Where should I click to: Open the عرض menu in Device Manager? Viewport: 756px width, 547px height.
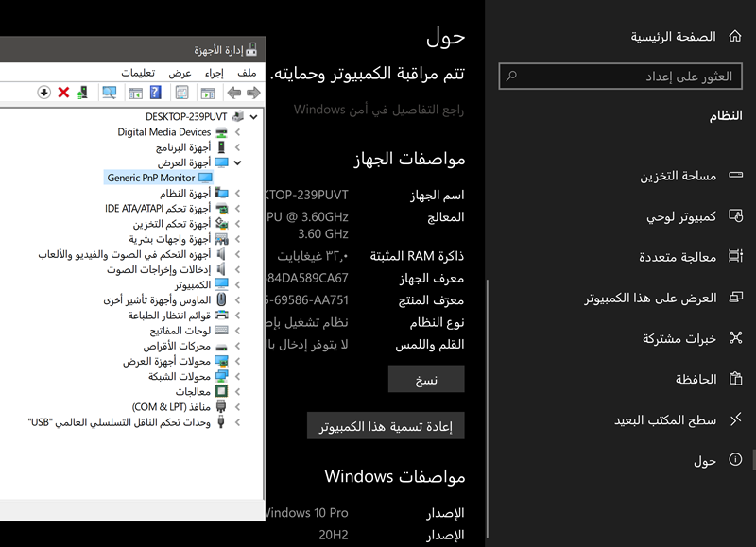click(180, 73)
